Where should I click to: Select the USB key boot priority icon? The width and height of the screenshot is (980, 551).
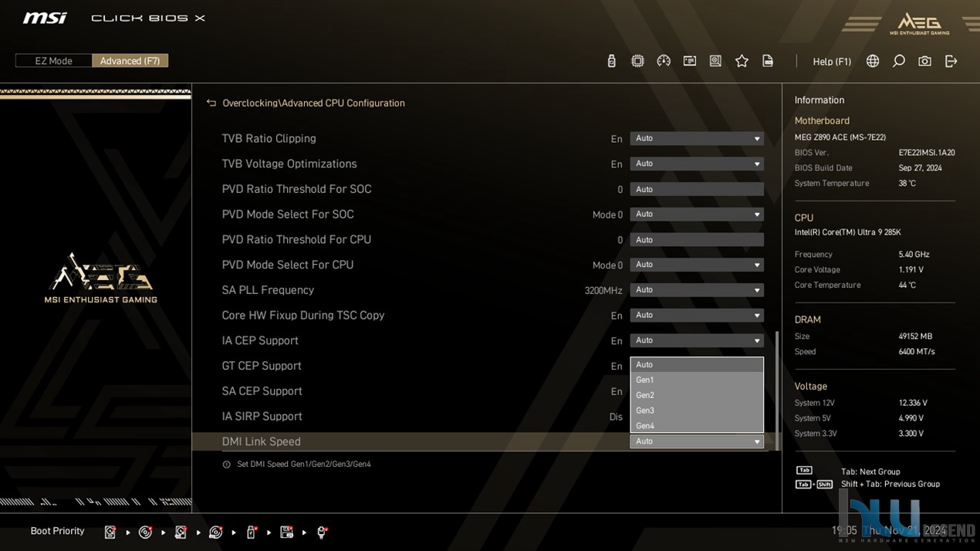pyautogui.click(x=251, y=532)
